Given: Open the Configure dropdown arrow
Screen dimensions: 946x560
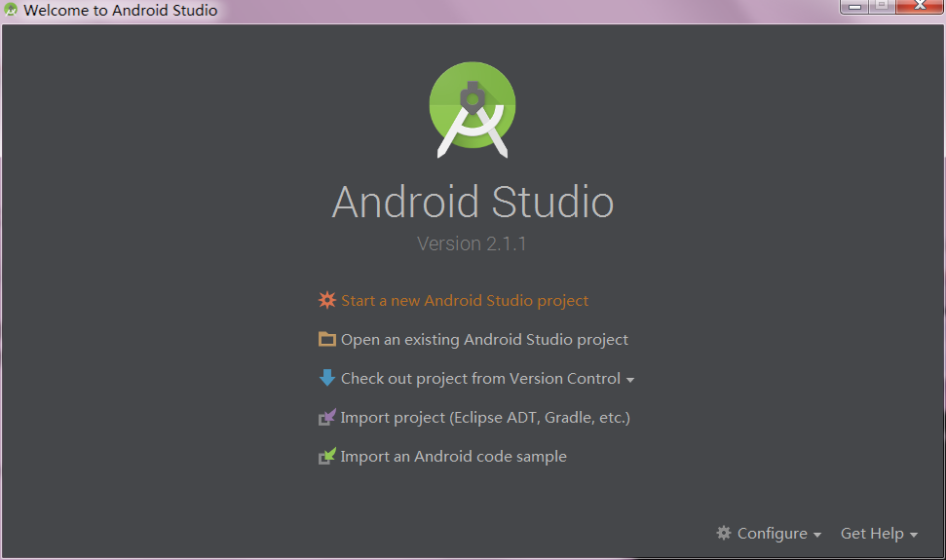Looking at the screenshot, I should tap(816, 535).
